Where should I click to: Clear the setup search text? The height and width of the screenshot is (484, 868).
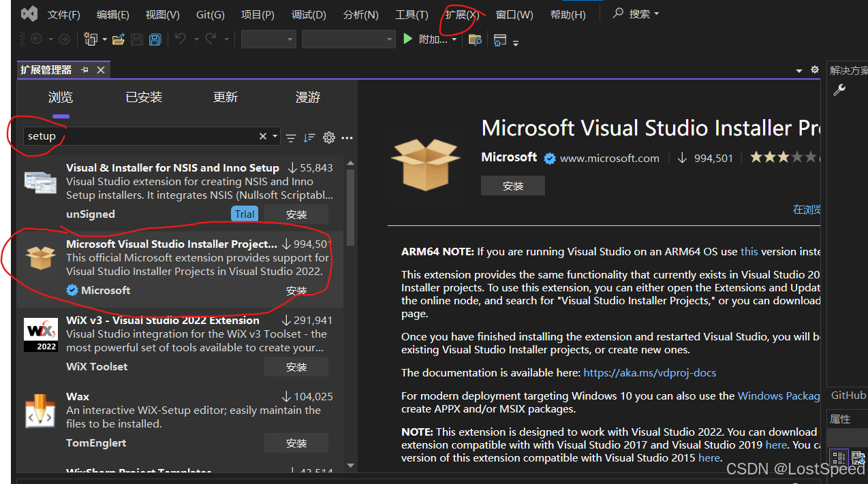click(x=263, y=136)
